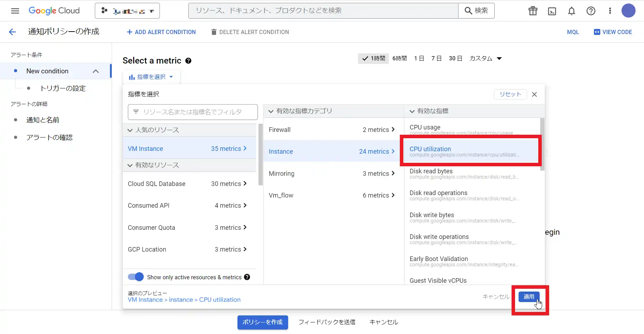Select the Disk read bytes metric
The image size is (644, 334).
[x=472, y=173]
